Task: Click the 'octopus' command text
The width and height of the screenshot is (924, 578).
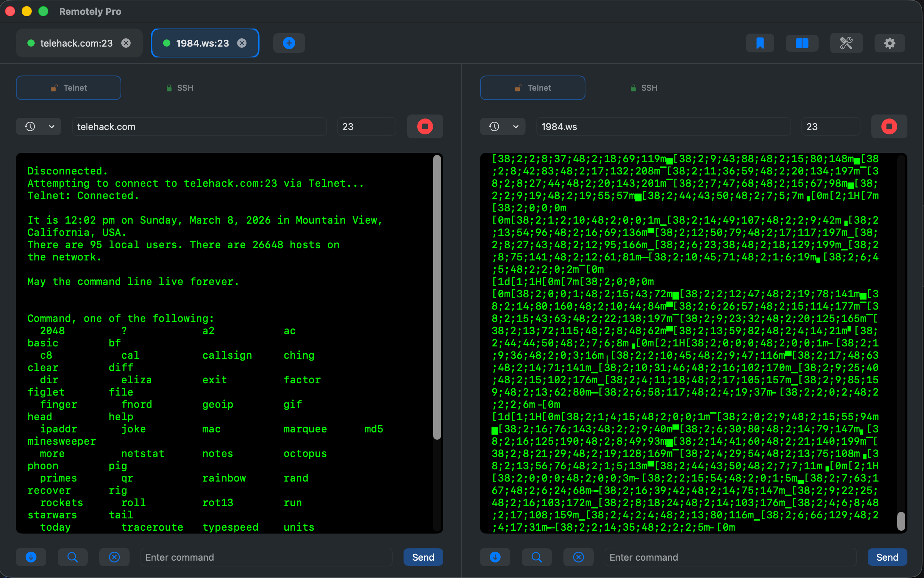Action: (x=305, y=453)
